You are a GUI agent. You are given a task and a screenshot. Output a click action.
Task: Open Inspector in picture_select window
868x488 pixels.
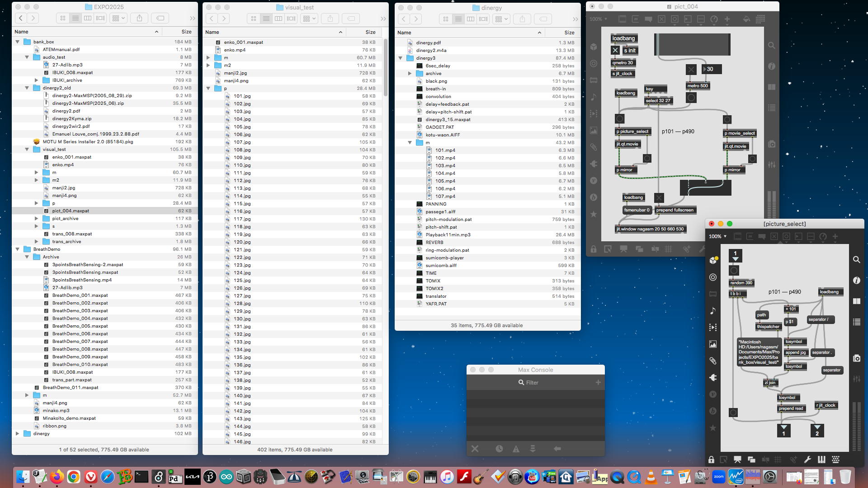[x=856, y=280]
